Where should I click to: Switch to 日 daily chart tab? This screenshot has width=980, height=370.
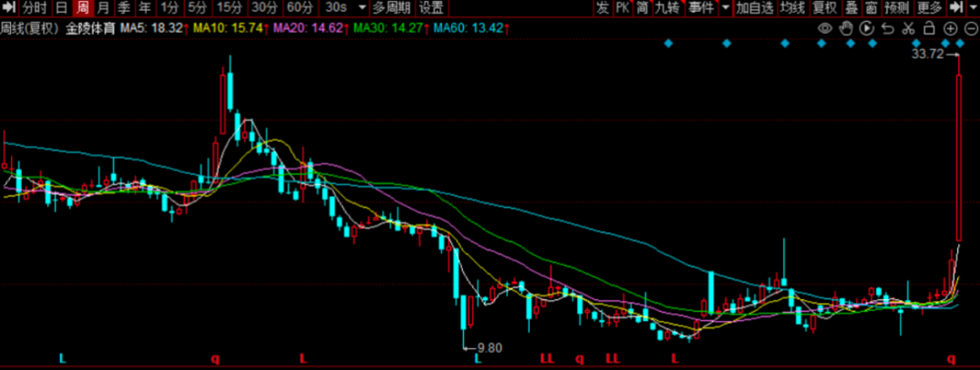pyautogui.click(x=61, y=8)
